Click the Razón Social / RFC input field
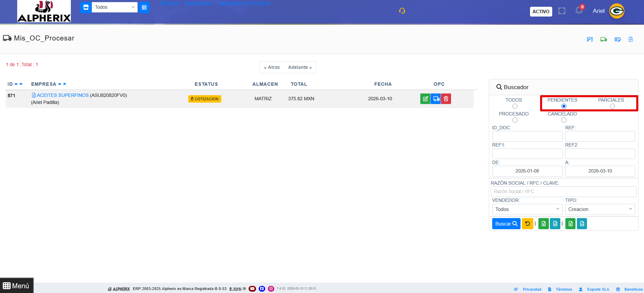 pos(564,191)
